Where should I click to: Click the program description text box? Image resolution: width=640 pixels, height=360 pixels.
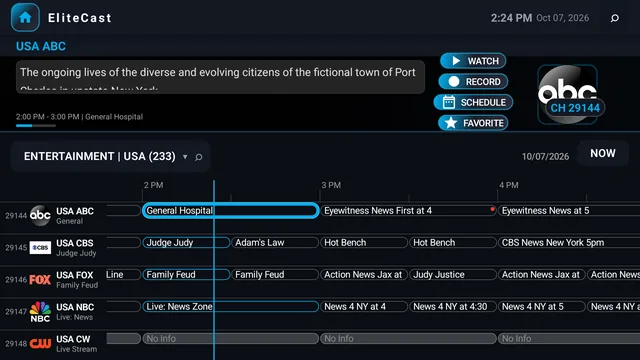[220, 77]
